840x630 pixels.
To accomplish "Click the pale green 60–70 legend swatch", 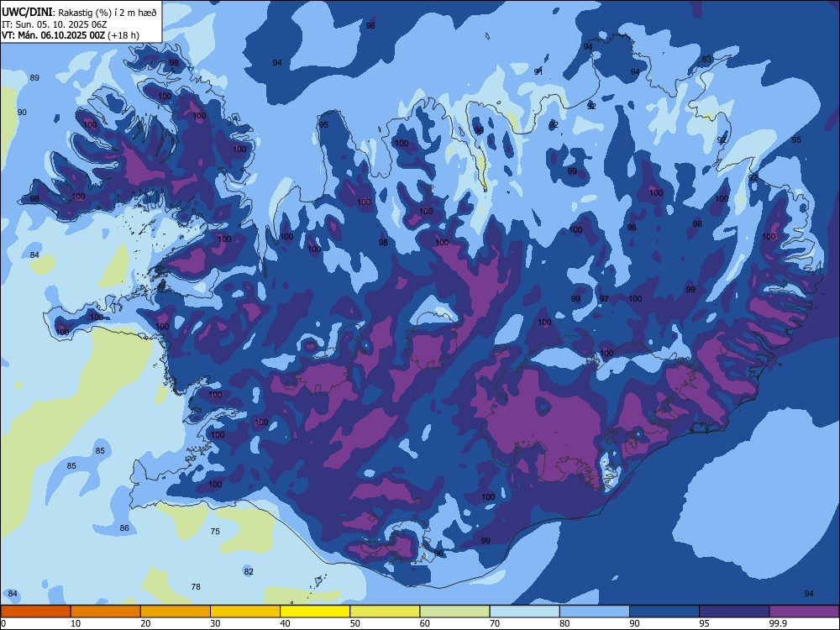I will (454, 612).
